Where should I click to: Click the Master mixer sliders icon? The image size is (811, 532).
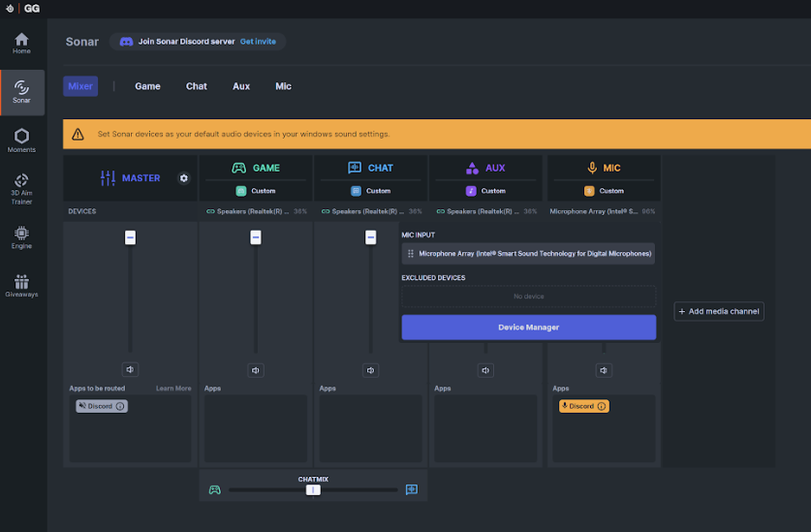[x=108, y=178]
